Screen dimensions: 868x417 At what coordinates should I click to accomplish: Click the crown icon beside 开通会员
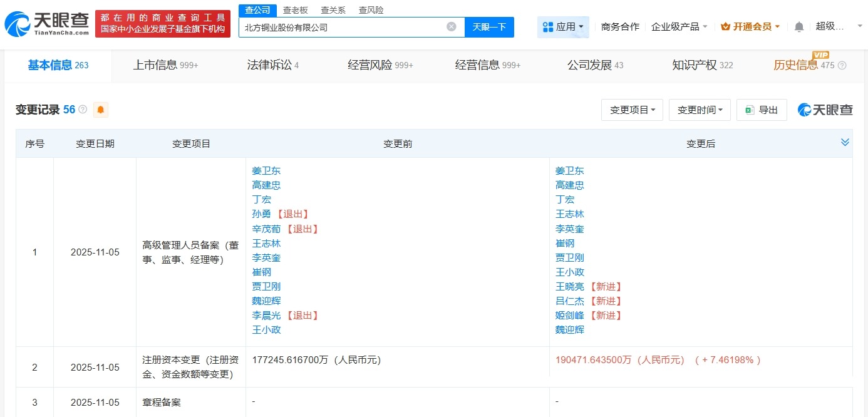point(725,26)
